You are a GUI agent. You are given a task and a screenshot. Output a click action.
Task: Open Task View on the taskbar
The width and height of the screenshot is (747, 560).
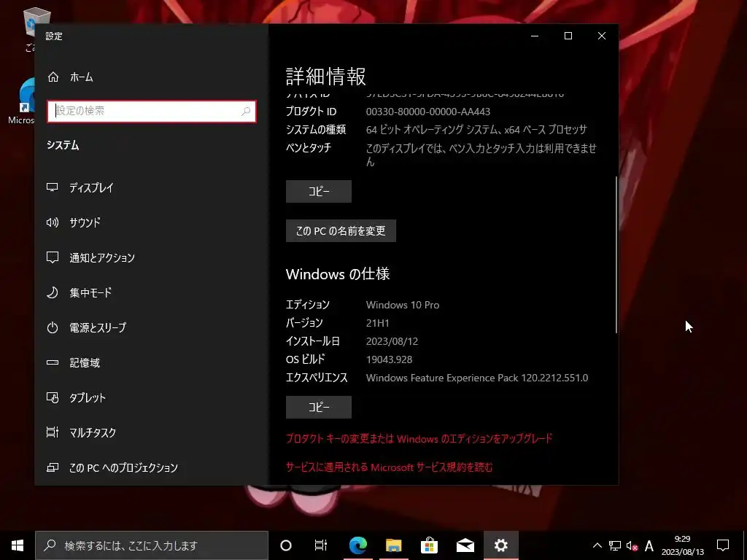click(x=321, y=545)
